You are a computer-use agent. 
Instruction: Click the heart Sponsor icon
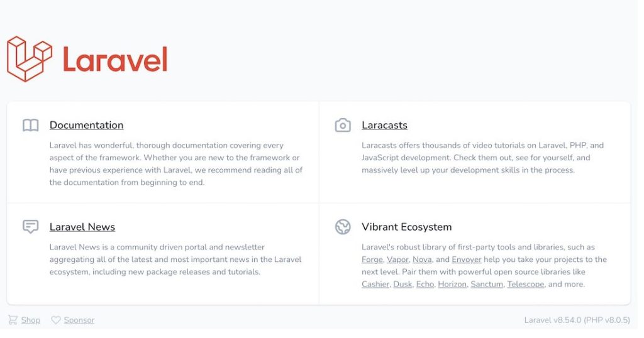point(56,320)
